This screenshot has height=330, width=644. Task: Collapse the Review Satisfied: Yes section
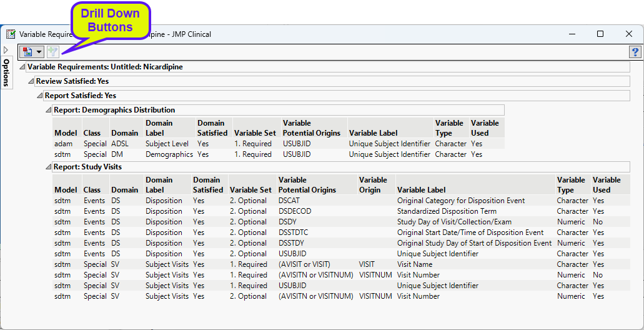[x=31, y=81]
